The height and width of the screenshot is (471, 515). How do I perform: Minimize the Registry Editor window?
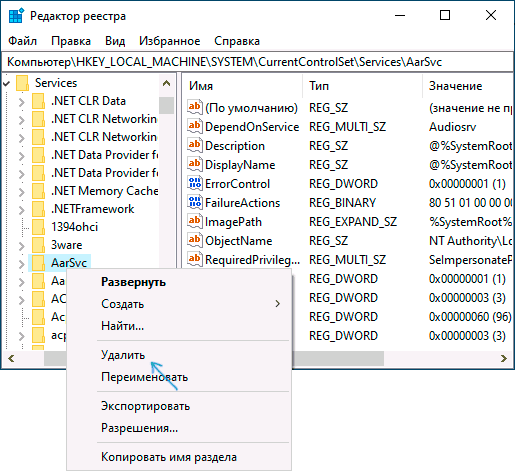(x=400, y=15)
